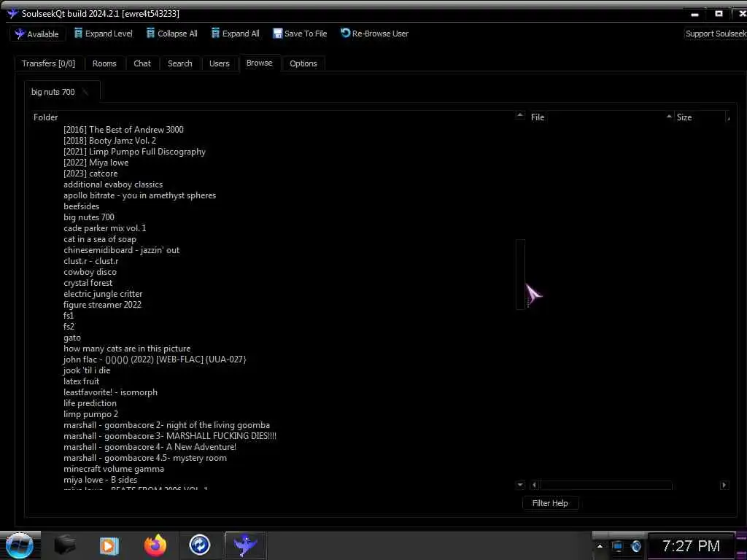Select 'how many cats are in this picture'
747x560 pixels.
[x=127, y=349]
